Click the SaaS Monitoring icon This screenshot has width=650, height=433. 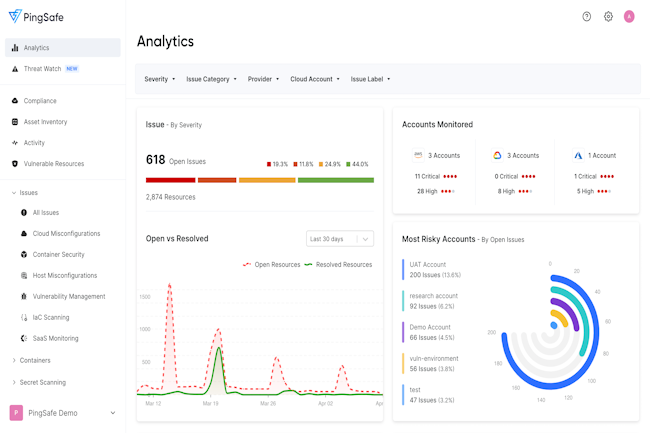pos(24,338)
